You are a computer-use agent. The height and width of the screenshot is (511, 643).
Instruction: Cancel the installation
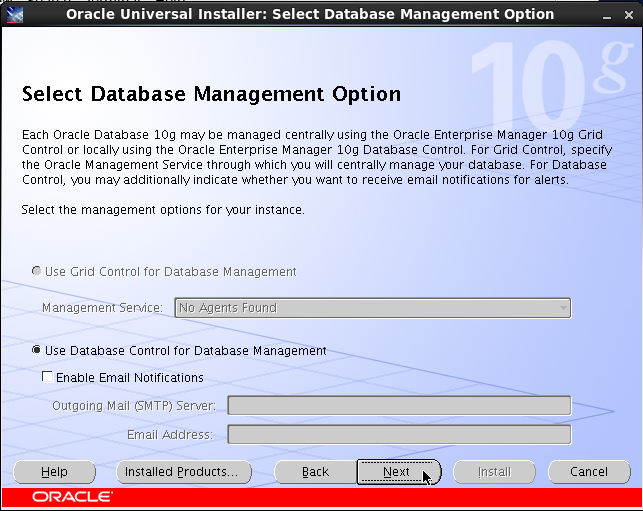589,472
